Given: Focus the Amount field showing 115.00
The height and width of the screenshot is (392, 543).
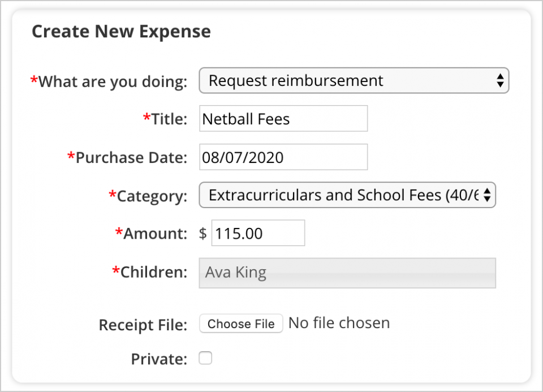Looking at the screenshot, I should (258, 233).
